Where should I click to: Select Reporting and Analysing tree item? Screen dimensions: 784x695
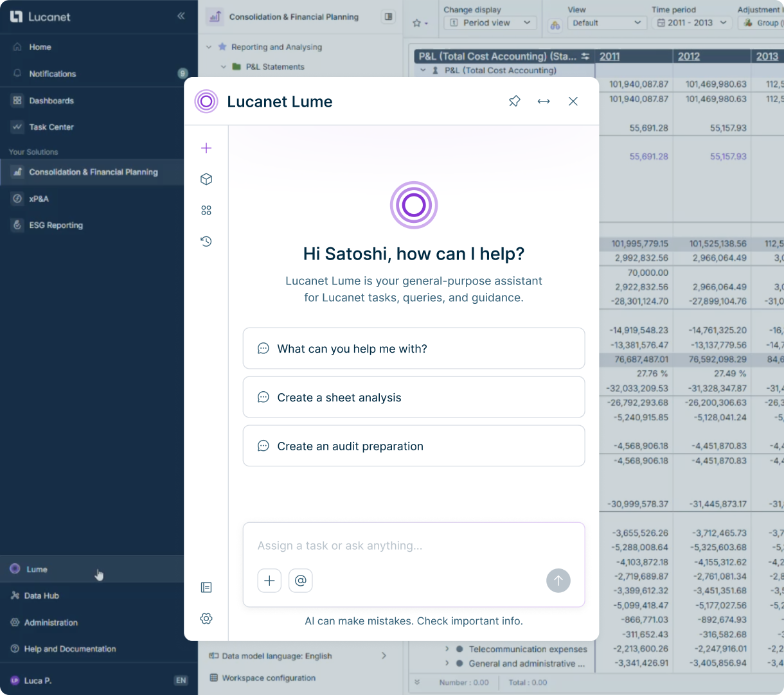pos(276,47)
